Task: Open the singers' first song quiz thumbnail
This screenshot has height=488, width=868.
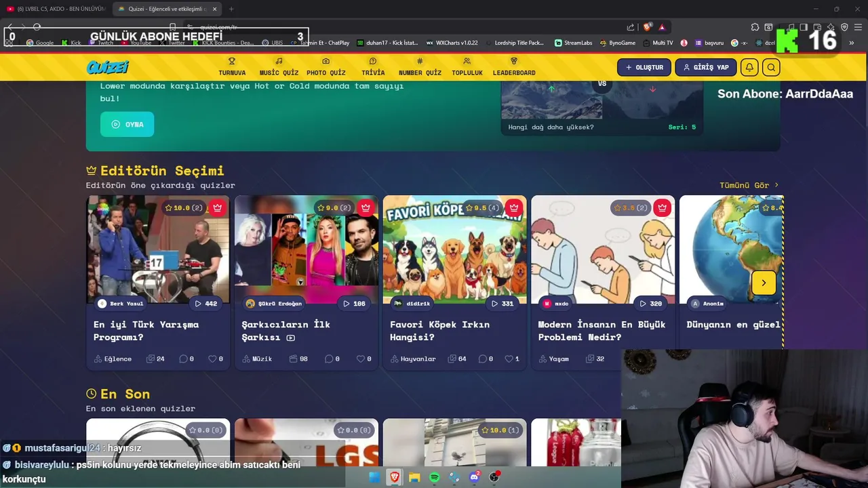Action: coord(307,249)
